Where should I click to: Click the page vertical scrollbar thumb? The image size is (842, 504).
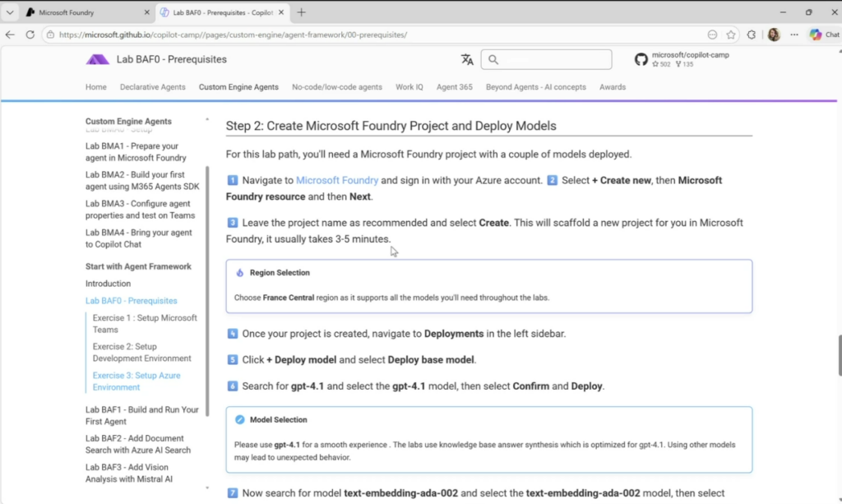838,355
